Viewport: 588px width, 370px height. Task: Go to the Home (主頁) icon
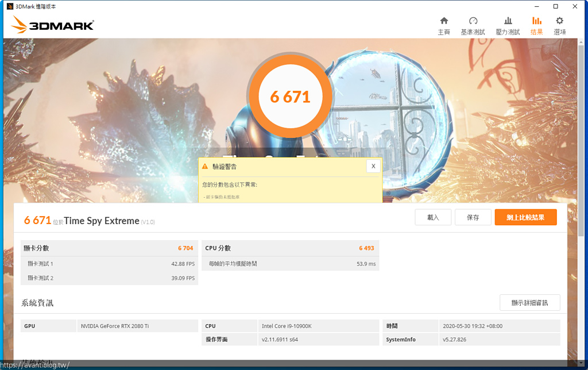[x=444, y=21]
